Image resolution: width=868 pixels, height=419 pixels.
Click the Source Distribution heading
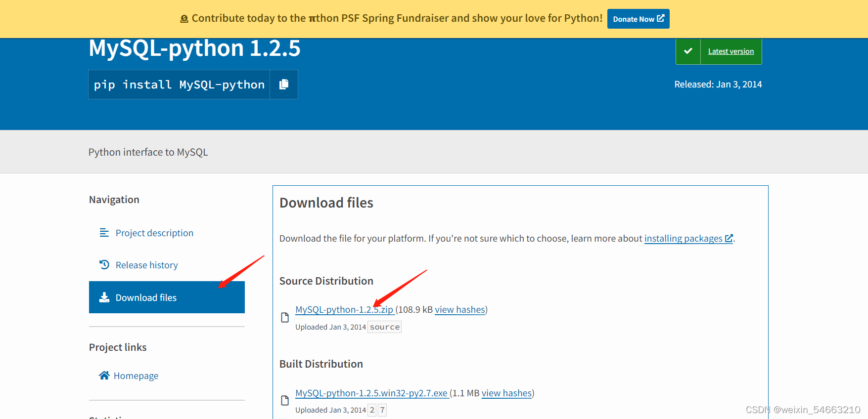[326, 281]
